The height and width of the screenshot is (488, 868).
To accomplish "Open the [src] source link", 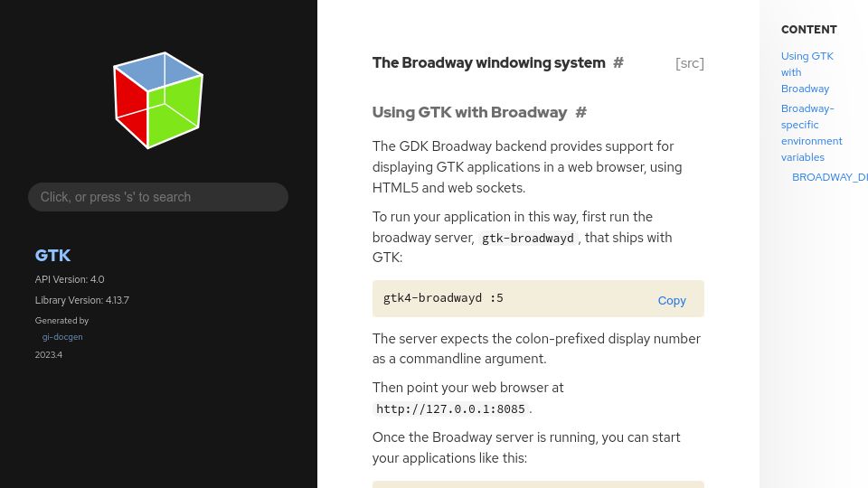I will point(689,63).
